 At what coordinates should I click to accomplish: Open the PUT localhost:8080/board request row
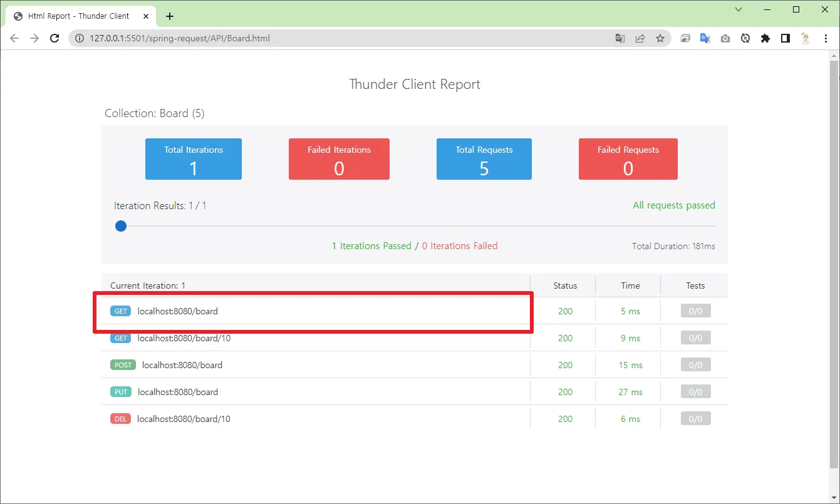tap(415, 392)
